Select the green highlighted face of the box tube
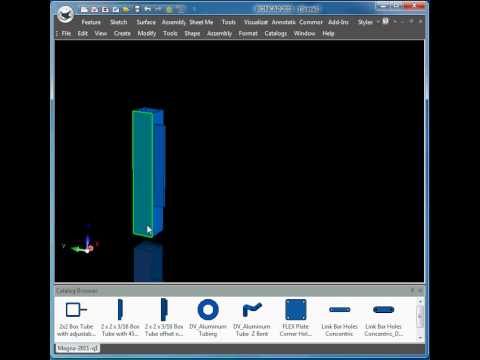480x360 pixels. tap(143, 173)
